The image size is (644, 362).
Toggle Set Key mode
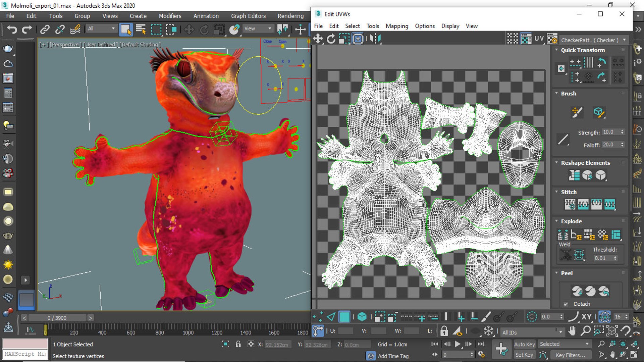point(524,355)
